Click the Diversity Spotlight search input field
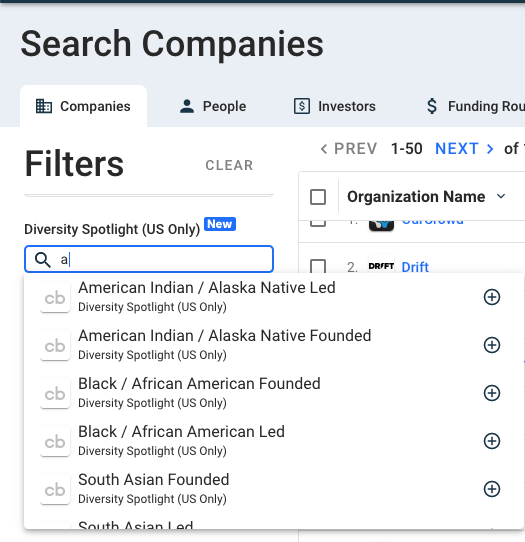Screen dimensions: 525x542 click(x=149, y=259)
